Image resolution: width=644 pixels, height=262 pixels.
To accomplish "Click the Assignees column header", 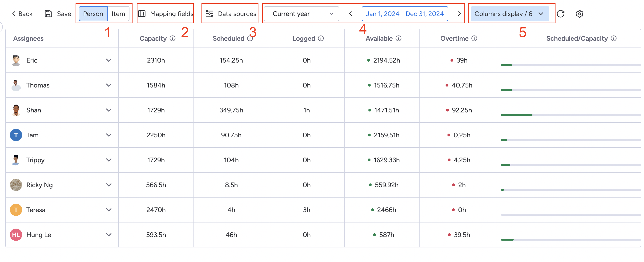I will point(28,38).
